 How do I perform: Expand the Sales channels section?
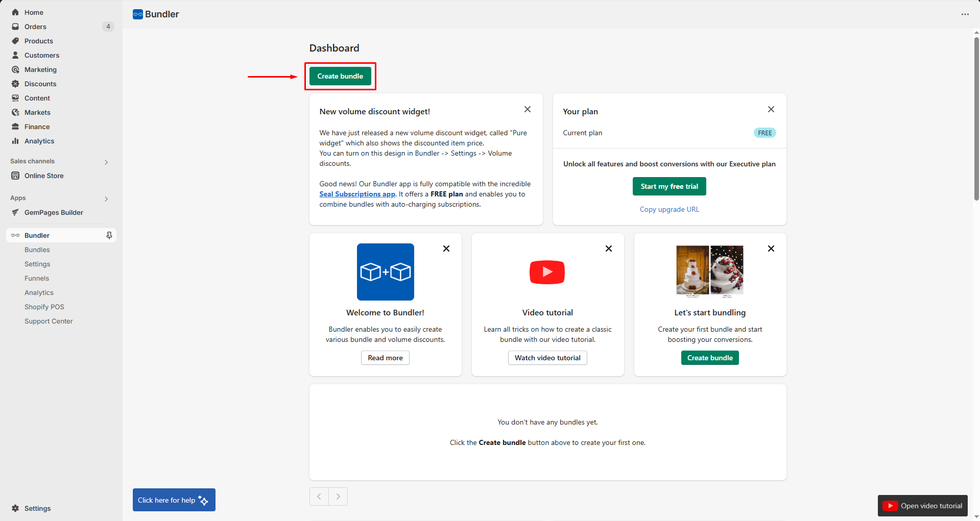(106, 162)
